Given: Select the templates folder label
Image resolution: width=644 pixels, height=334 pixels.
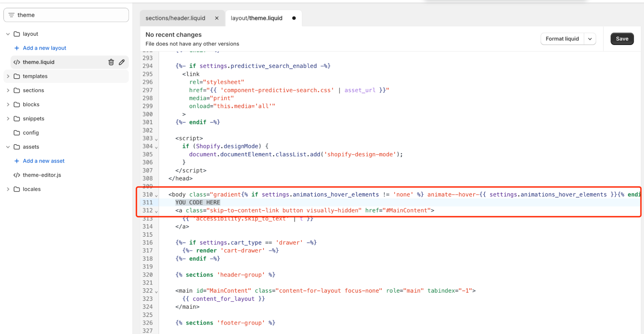Looking at the screenshot, I should (x=35, y=76).
